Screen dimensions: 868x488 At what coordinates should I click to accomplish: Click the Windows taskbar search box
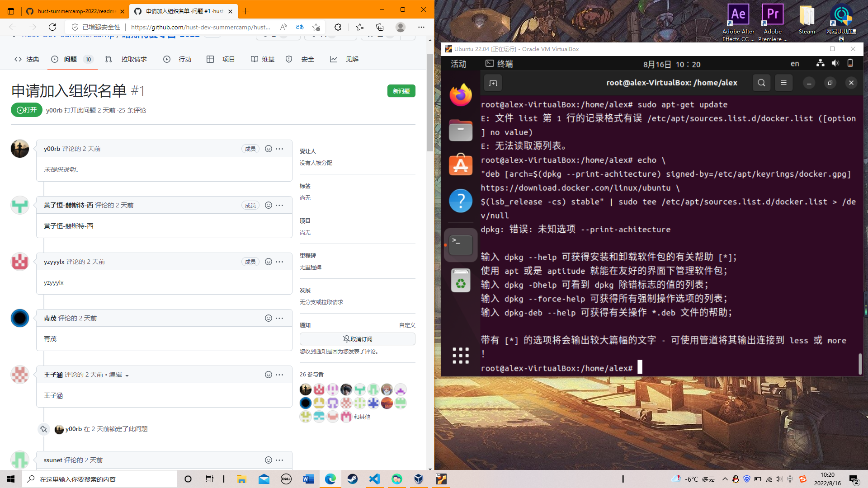point(99,479)
